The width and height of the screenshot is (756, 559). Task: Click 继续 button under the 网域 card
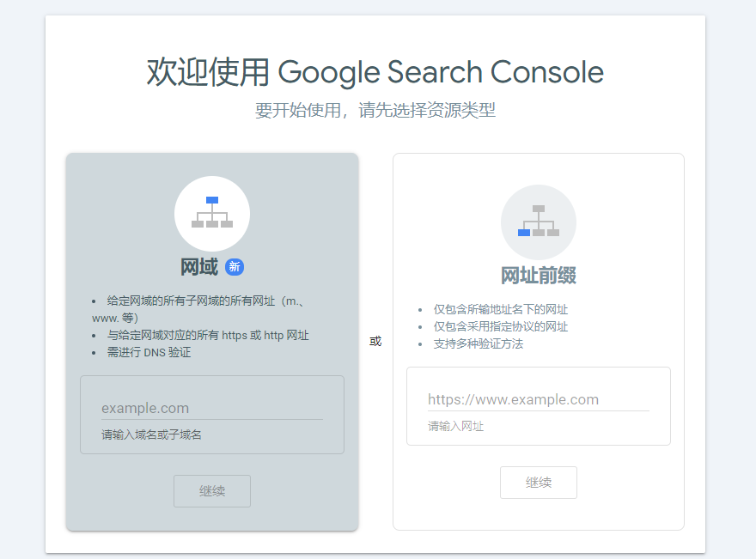[x=212, y=491]
